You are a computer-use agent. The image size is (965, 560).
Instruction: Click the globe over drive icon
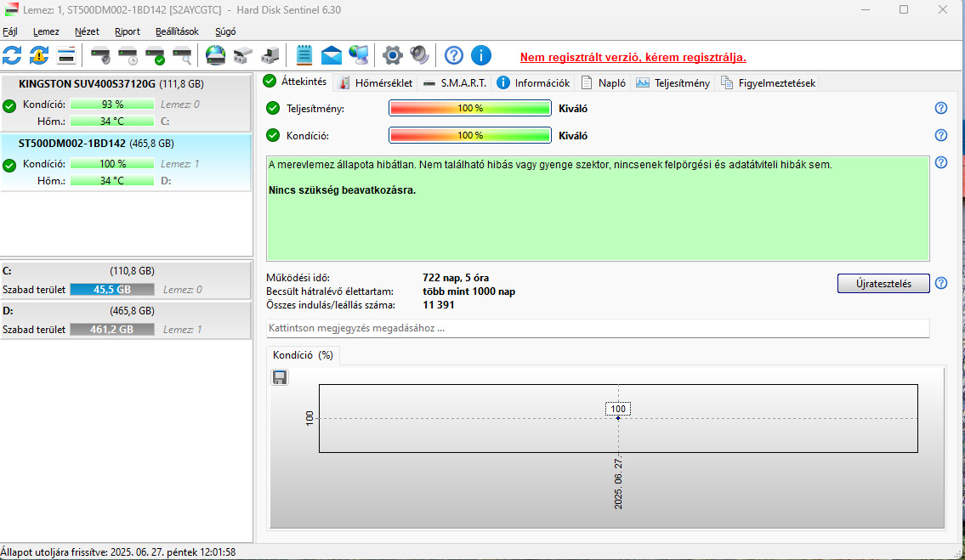tap(215, 56)
